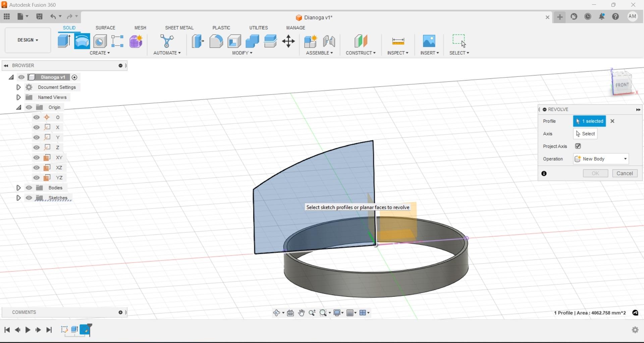Select the Hole tool icon
The width and height of the screenshot is (644, 343).
(100, 41)
